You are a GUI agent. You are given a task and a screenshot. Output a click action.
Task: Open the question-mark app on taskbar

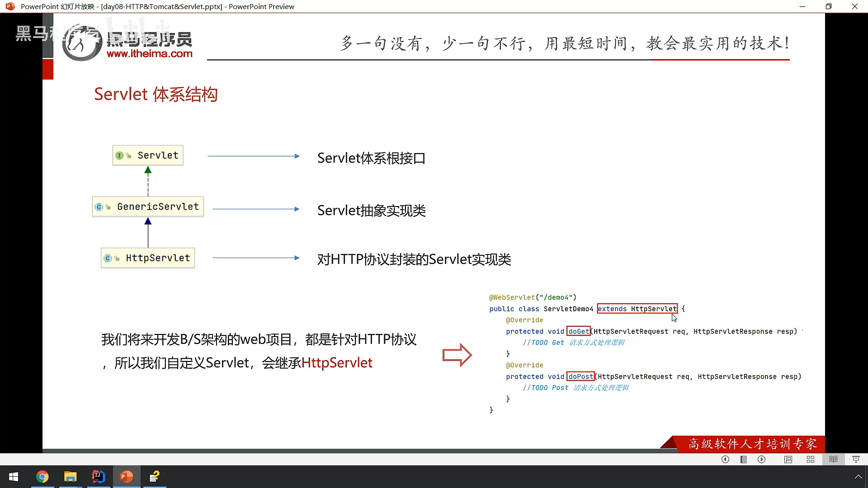click(x=155, y=477)
